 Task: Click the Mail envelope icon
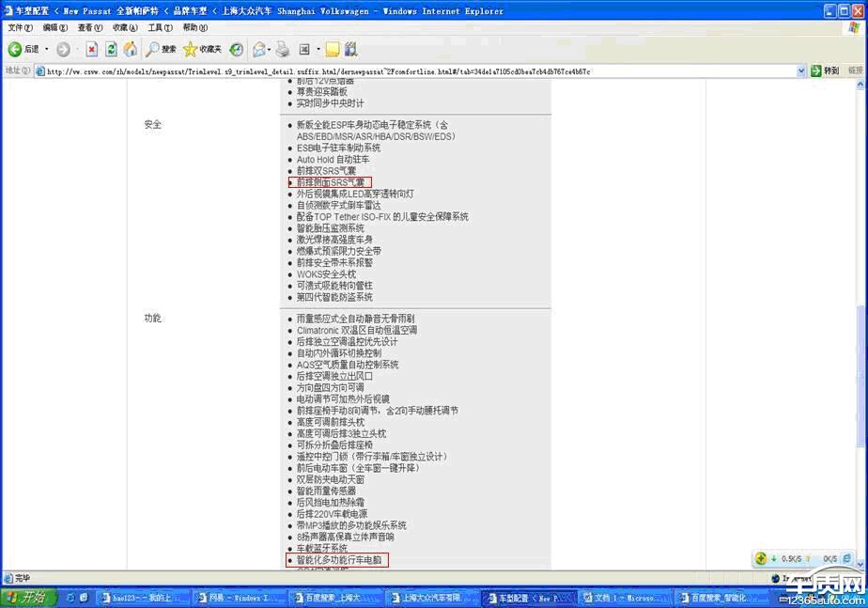coord(258,49)
